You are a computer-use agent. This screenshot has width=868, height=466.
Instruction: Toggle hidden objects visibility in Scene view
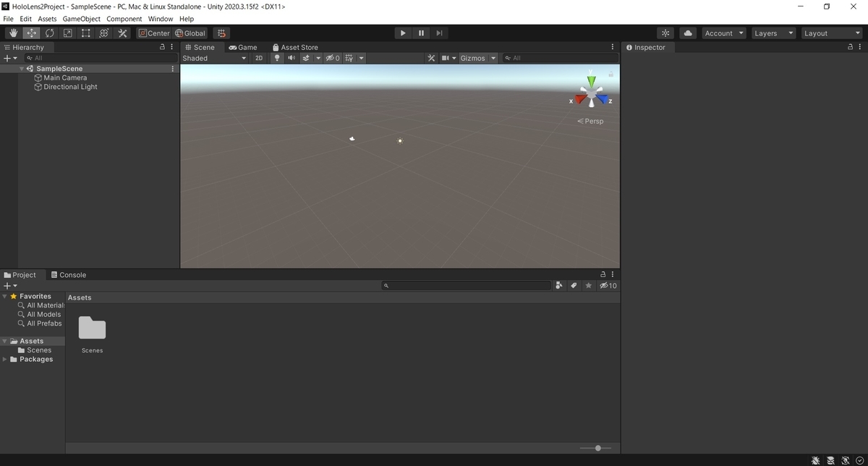[333, 58]
